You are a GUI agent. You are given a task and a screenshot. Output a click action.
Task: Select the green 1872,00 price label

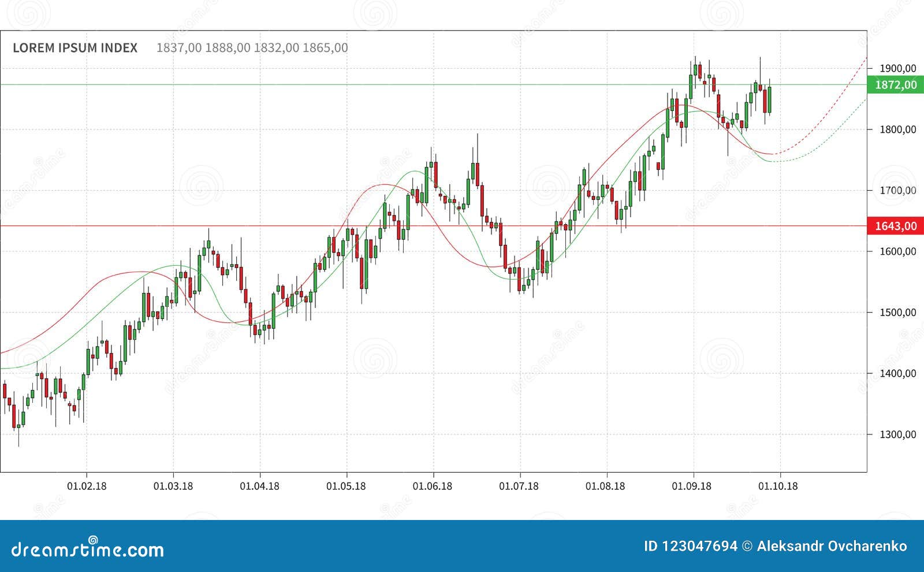tap(896, 85)
